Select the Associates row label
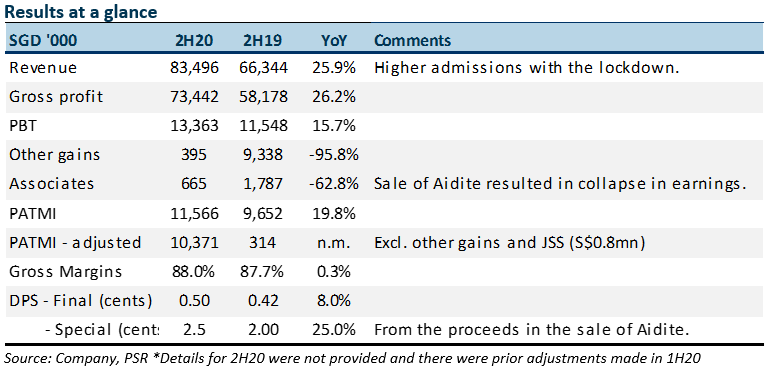Screen dimensions: 777x375 point(52,184)
